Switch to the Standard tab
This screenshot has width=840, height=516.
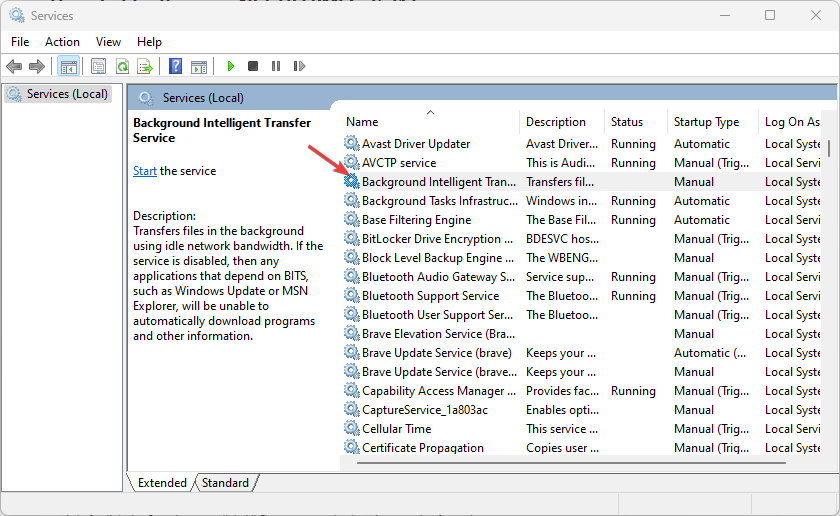[x=225, y=483]
